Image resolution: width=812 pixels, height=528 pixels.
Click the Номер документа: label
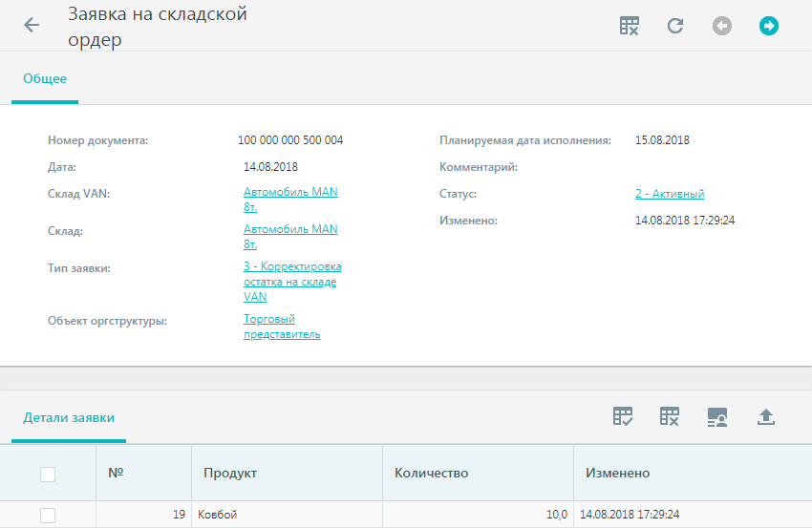pyautogui.click(x=97, y=140)
